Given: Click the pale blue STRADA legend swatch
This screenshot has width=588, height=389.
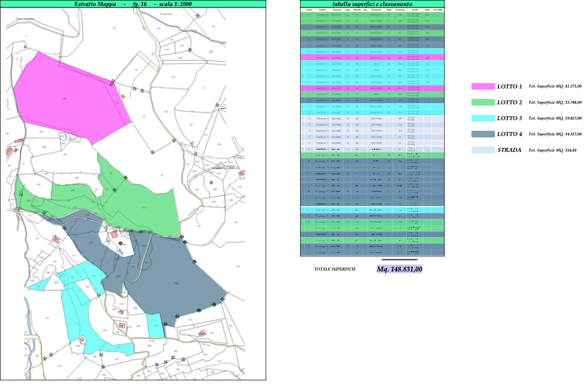Looking at the screenshot, I should pos(482,150).
